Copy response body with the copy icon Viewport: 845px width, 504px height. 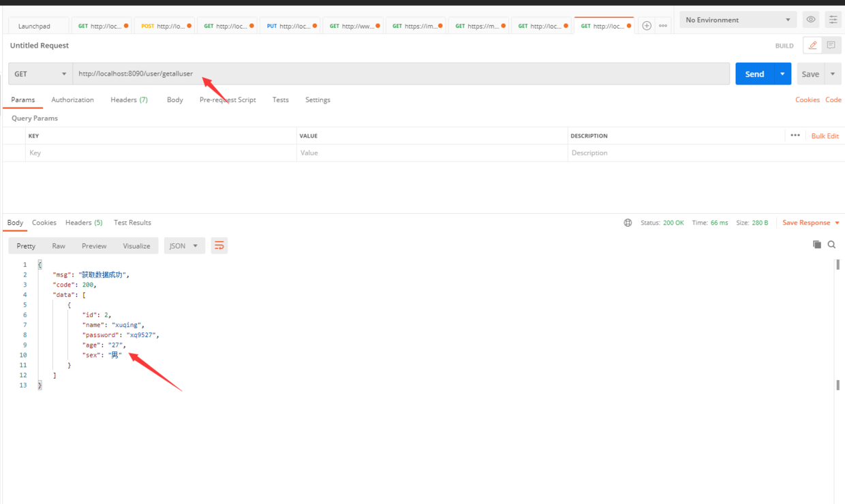point(817,245)
